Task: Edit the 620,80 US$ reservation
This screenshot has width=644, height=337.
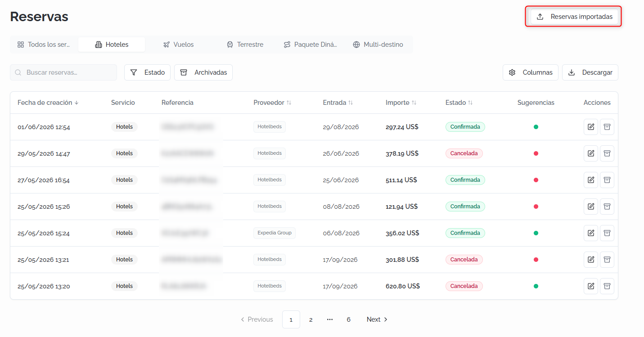Action: [591, 286]
